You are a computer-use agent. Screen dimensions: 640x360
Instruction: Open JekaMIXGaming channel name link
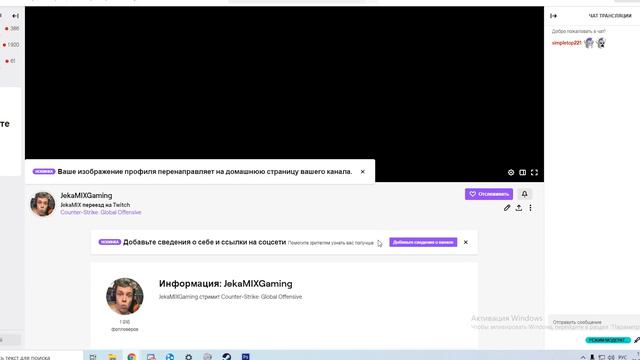pos(86,196)
